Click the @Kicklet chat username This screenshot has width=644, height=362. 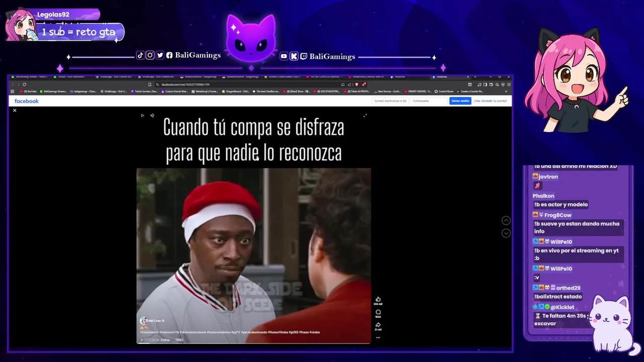pyautogui.click(x=562, y=307)
